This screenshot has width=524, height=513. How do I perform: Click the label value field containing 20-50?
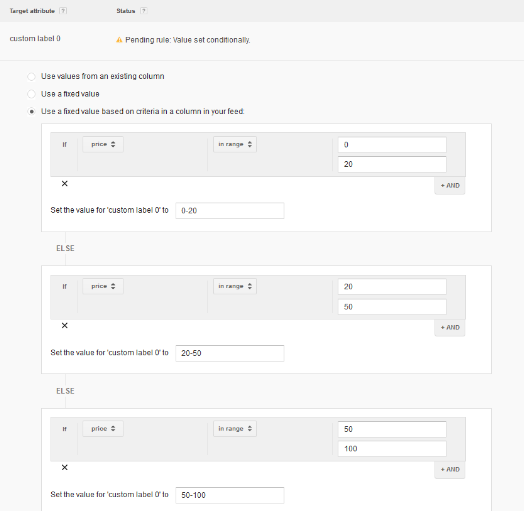[230, 353]
